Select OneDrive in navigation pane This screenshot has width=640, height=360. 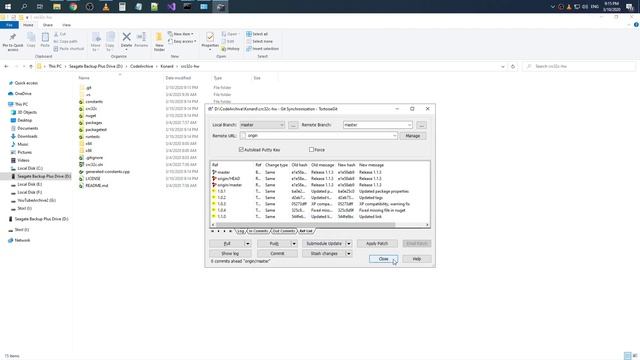[23, 93]
